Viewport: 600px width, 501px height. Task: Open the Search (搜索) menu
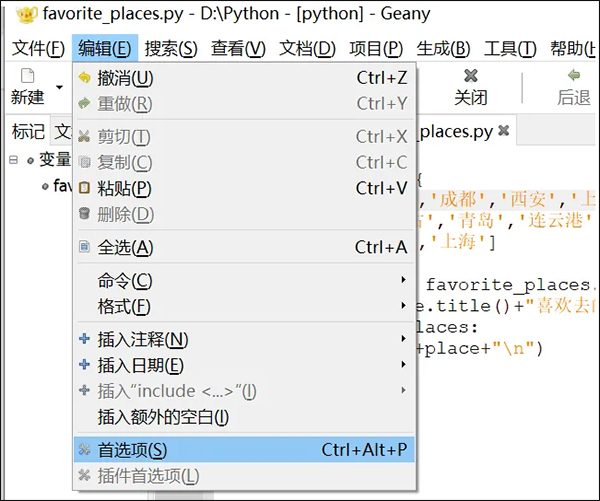(170, 49)
